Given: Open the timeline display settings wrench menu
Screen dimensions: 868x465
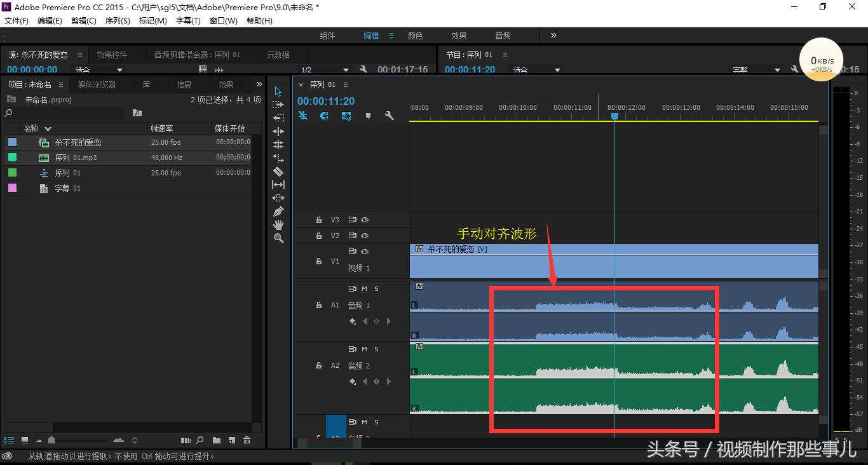Looking at the screenshot, I should pos(389,116).
